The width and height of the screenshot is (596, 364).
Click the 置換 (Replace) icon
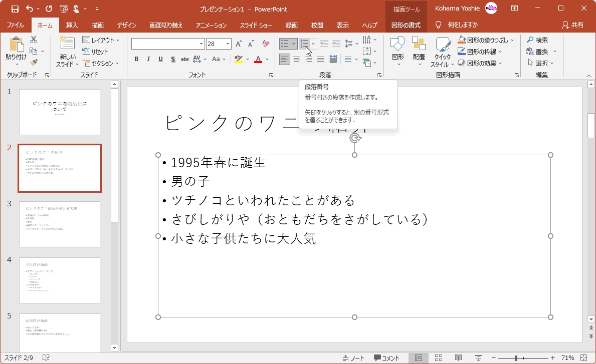(540, 51)
